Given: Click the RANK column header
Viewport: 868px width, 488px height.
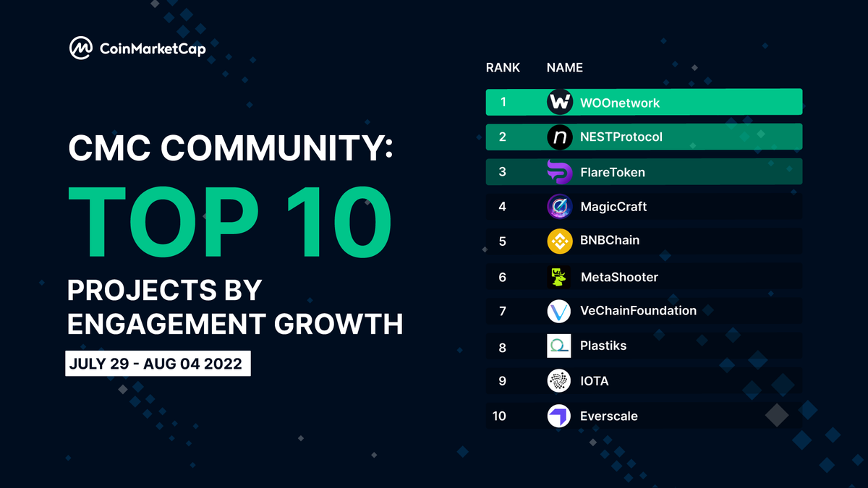Looking at the screenshot, I should click(x=503, y=67).
